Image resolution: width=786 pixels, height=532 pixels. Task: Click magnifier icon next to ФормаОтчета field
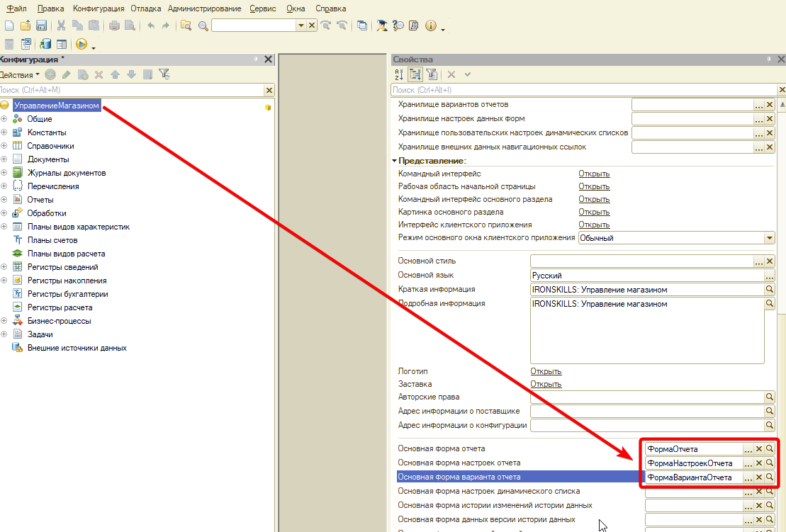click(769, 449)
